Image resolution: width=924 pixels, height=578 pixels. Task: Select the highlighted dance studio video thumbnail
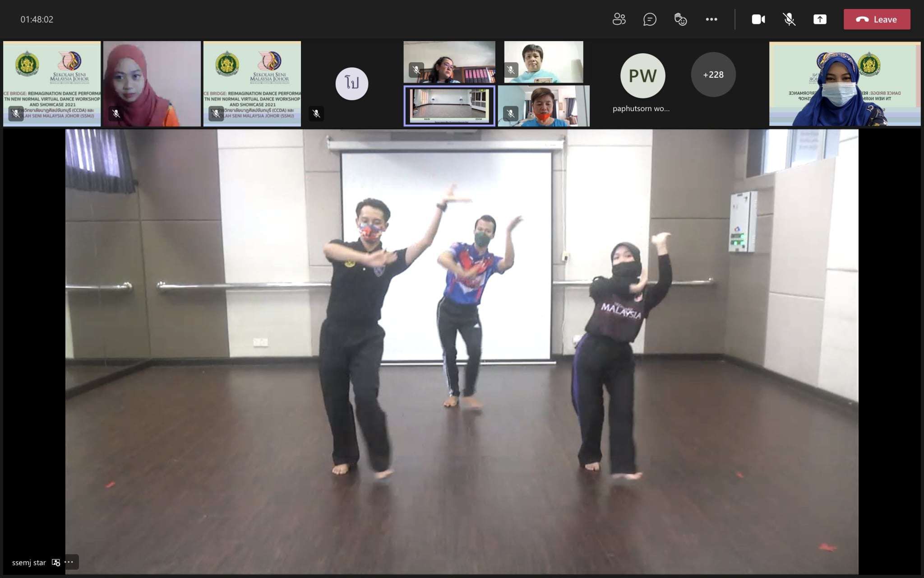pos(449,106)
